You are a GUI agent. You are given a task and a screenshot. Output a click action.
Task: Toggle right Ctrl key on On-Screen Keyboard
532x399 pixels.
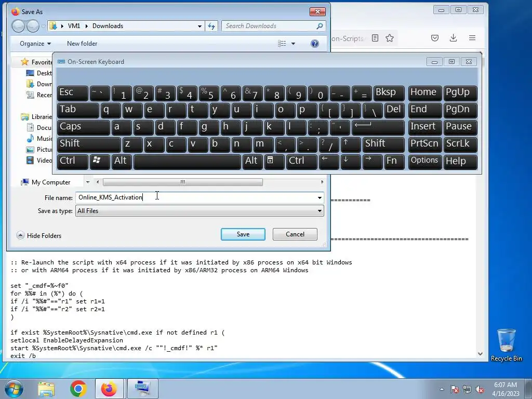302,161
